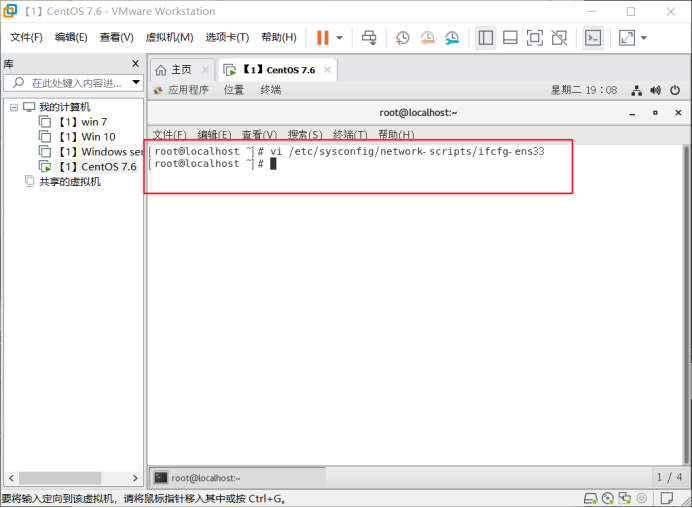The height and width of the screenshot is (508, 692).
Task: Maximize the root@localhost terminal window
Action: (655, 113)
